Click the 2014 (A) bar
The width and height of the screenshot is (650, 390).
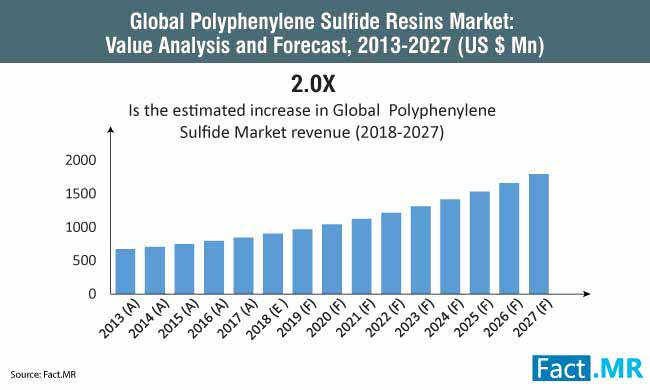coord(155,270)
